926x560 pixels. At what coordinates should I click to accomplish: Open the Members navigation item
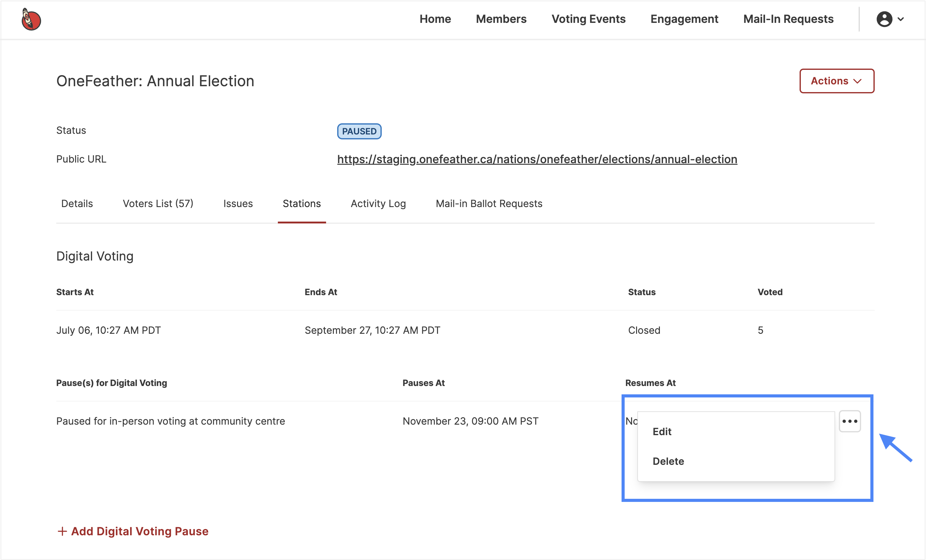(x=501, y=19)
